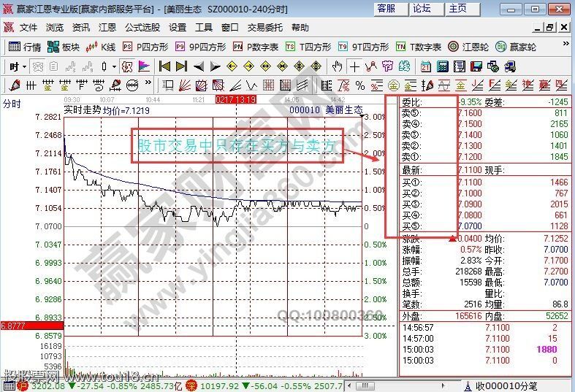Open the 设置 menu

(178, 28)
